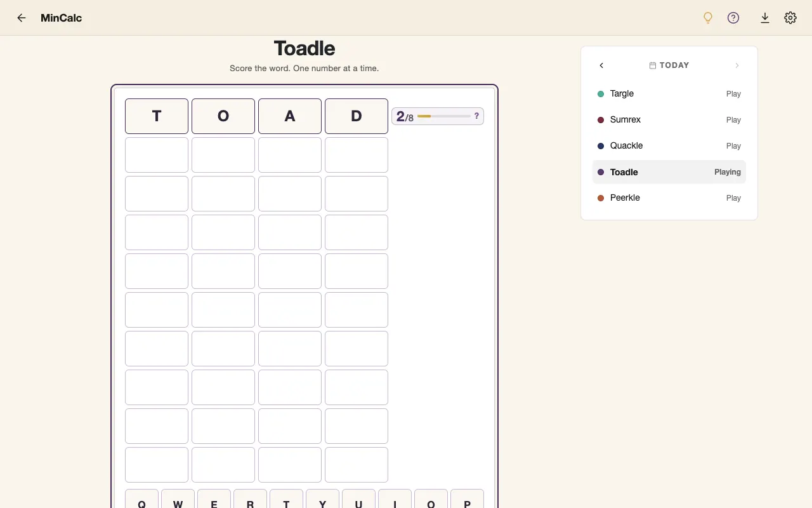Click the score progress bar next to 2/8
This screenshot has width=812, height=508.
pyautogui.click(x=443, y=116)
